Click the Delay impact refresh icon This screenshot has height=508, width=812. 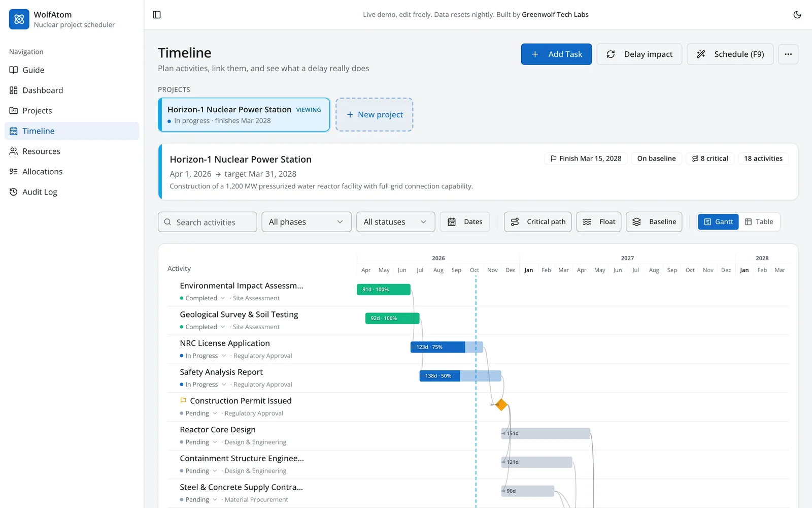coord(611,54)
